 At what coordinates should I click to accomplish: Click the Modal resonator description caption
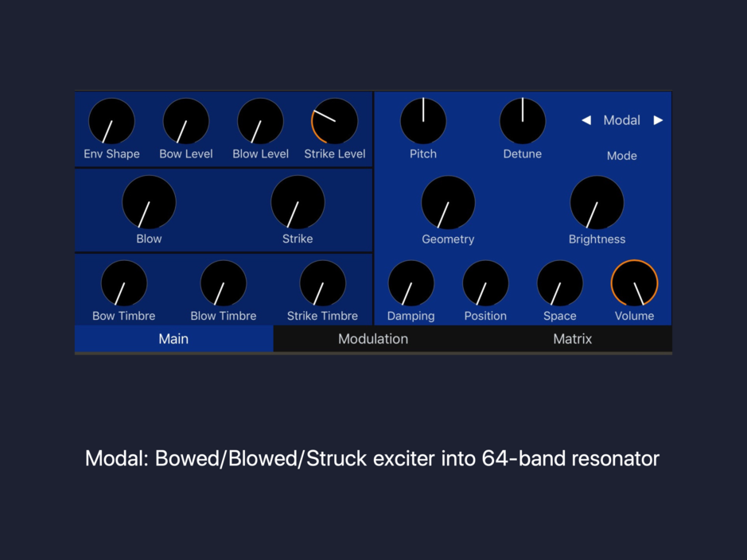[372, 458]
